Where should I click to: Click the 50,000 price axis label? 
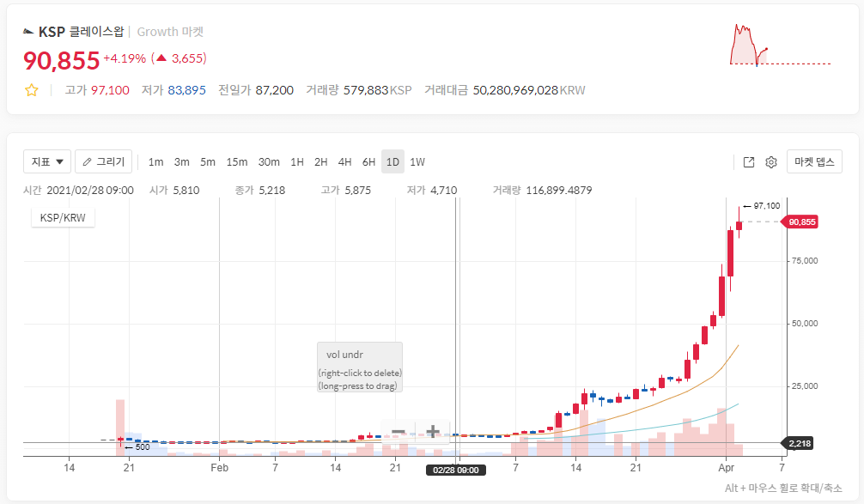pos(805,324)
